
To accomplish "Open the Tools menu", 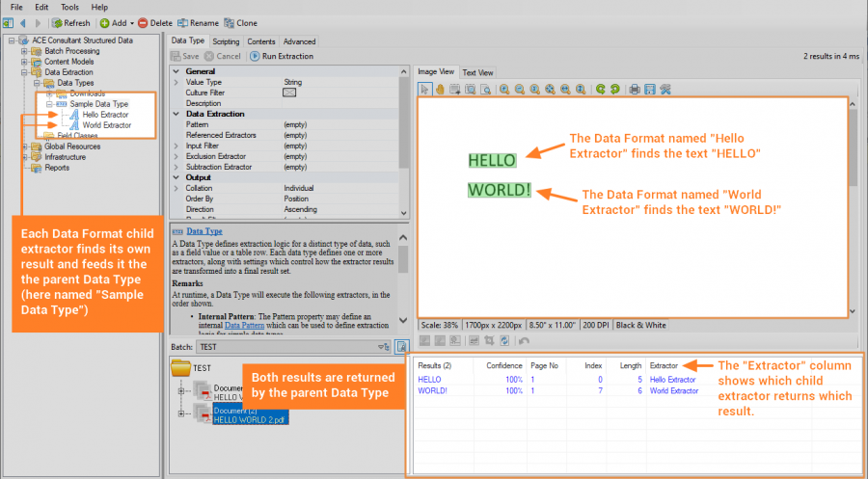I will click(x=69, y=7).
